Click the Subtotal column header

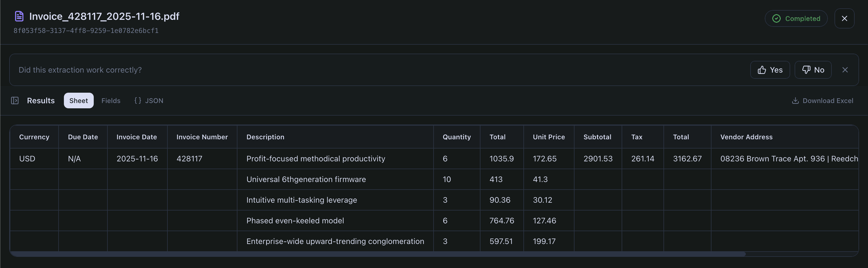598,137
